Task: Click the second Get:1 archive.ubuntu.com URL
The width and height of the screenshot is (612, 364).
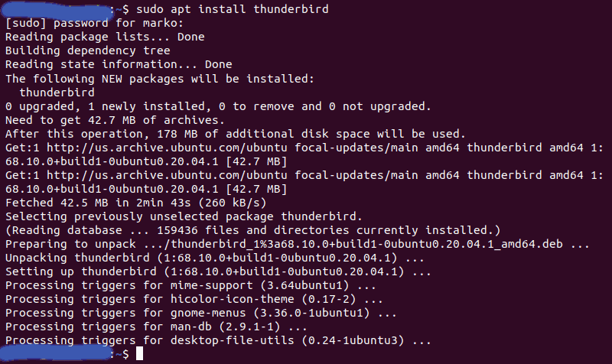Action: [167, 175]
